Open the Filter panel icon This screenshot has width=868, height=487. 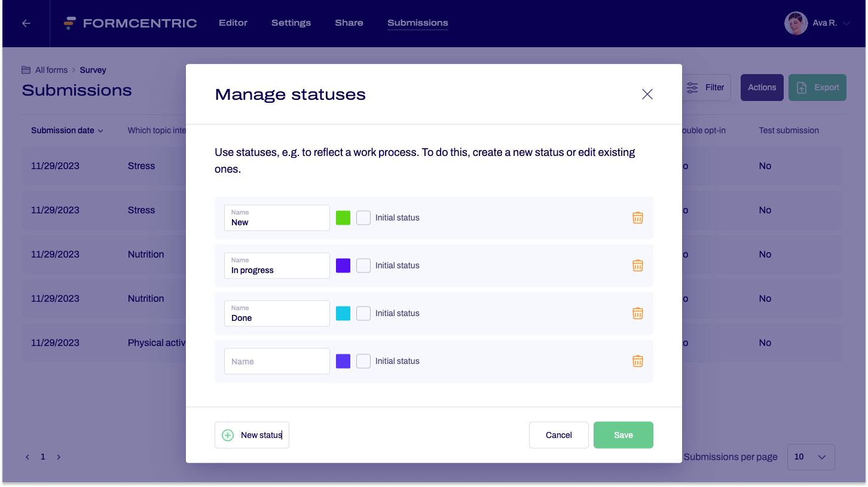click(x=692, y=87)
